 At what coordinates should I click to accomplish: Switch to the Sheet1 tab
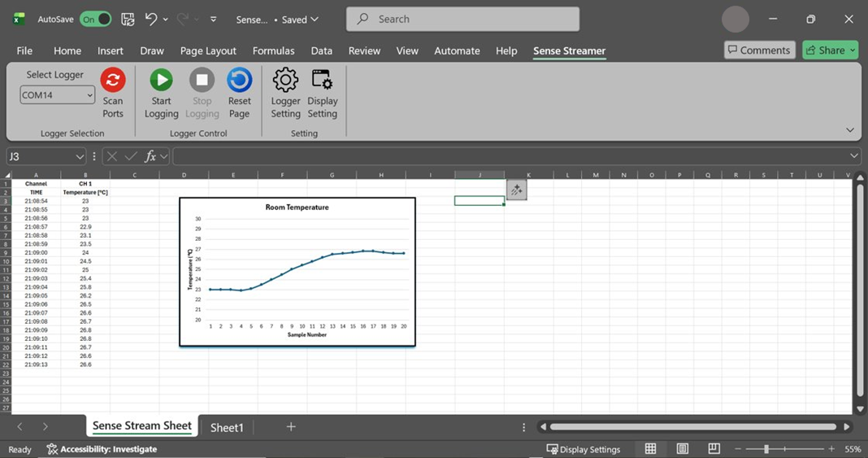227,427
